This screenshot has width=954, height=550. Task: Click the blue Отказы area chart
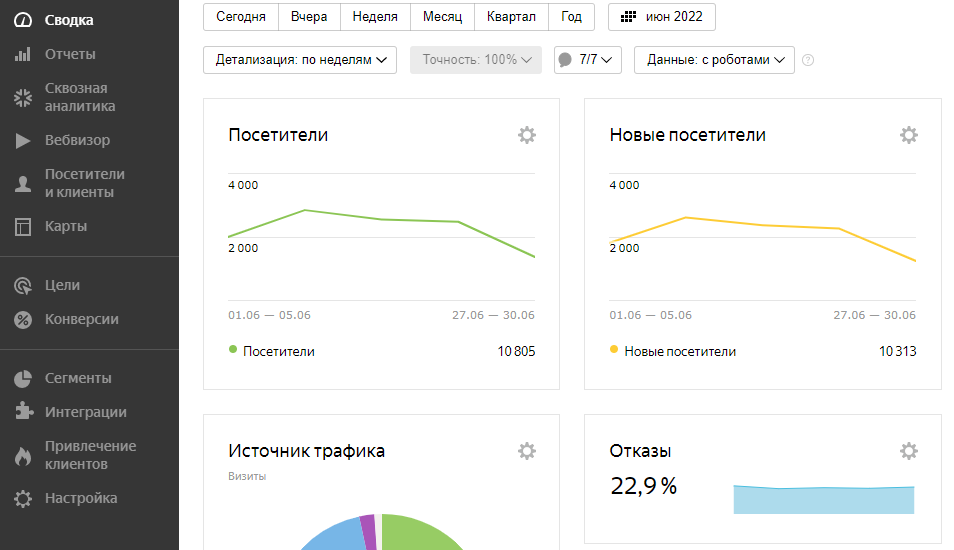[x=824, y=500]
